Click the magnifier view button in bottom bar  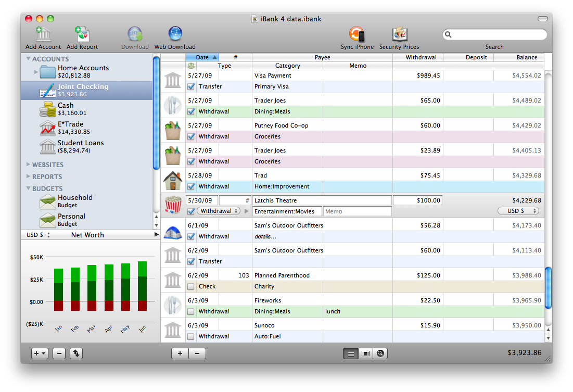380,353
